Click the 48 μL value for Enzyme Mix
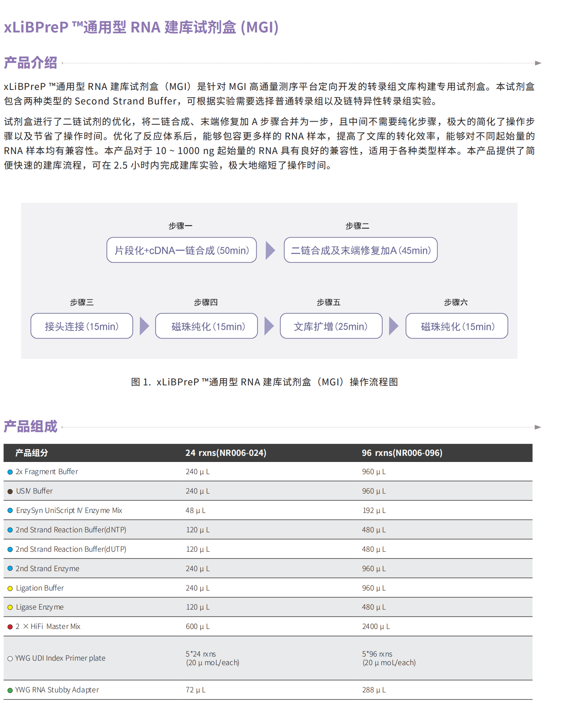 tap(196, 510)
